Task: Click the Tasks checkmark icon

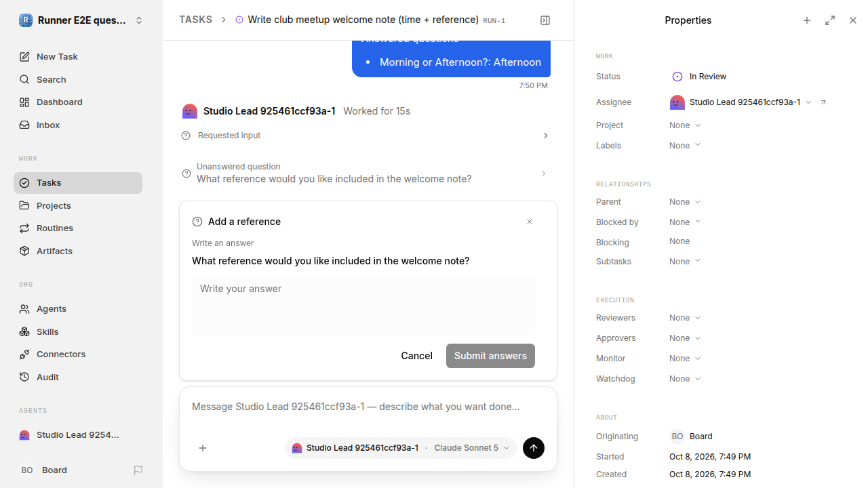Action: click(x=24, y=183)
